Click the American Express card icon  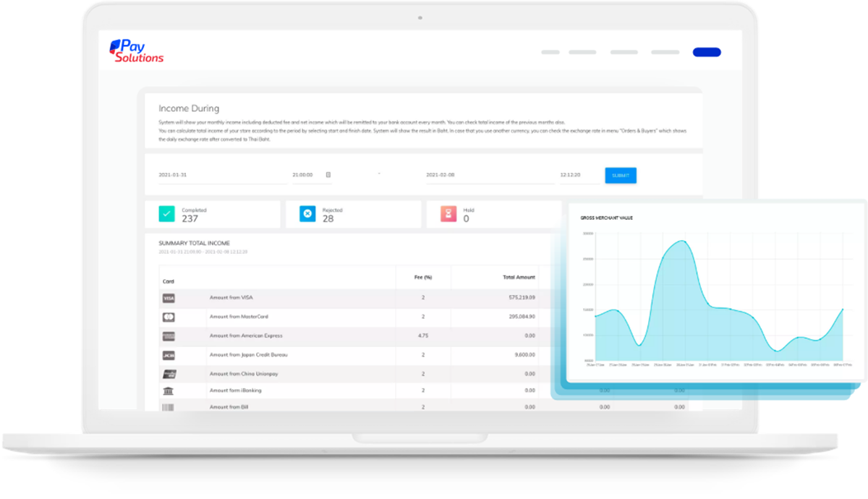pos(169,336)
